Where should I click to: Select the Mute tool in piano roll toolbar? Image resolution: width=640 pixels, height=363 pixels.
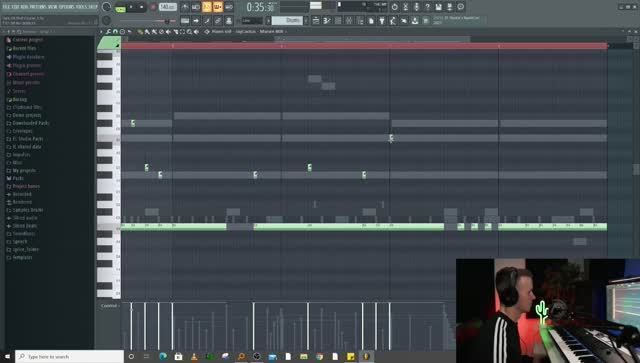click(x=168, y=31)
